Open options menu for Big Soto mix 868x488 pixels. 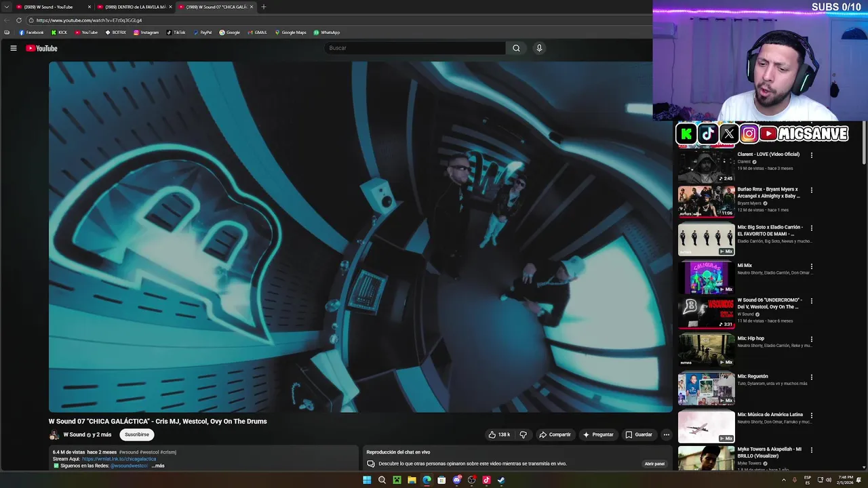point(812,228)
